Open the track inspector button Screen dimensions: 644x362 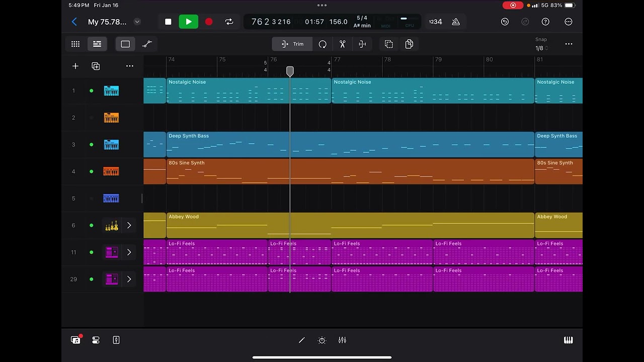pyautogui.click(x=116, y=340)
